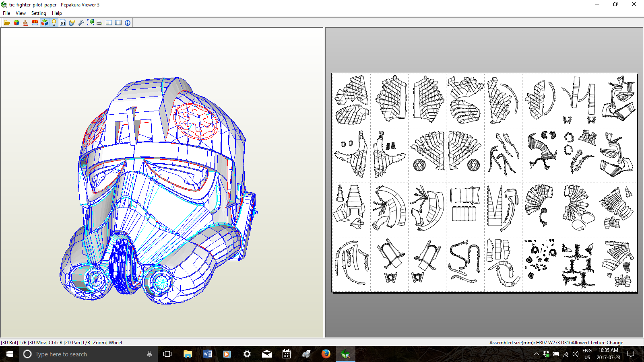
Task: Open the File menu
Action: point(6,13)
